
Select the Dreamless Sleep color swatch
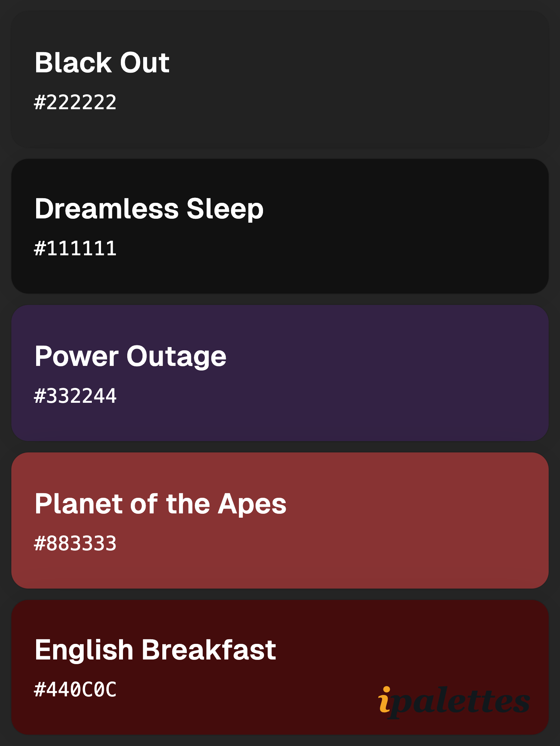tap(280, 226)
